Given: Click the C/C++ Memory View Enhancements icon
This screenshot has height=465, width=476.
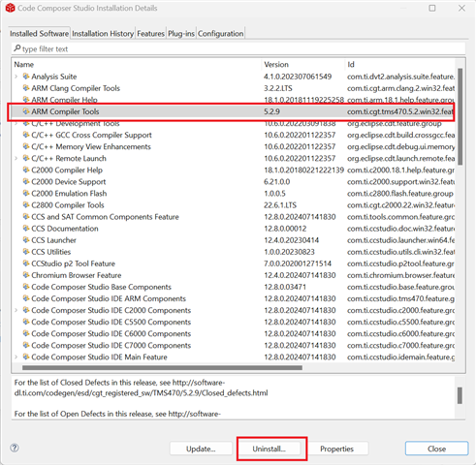Looking at the screenshot, I should [x=26, y=146].
